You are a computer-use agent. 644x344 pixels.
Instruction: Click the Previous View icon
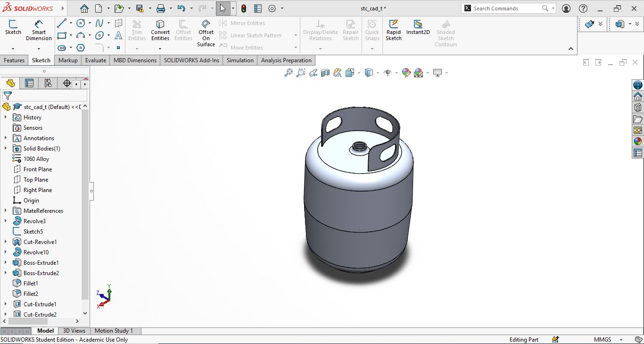click(313, 73)
